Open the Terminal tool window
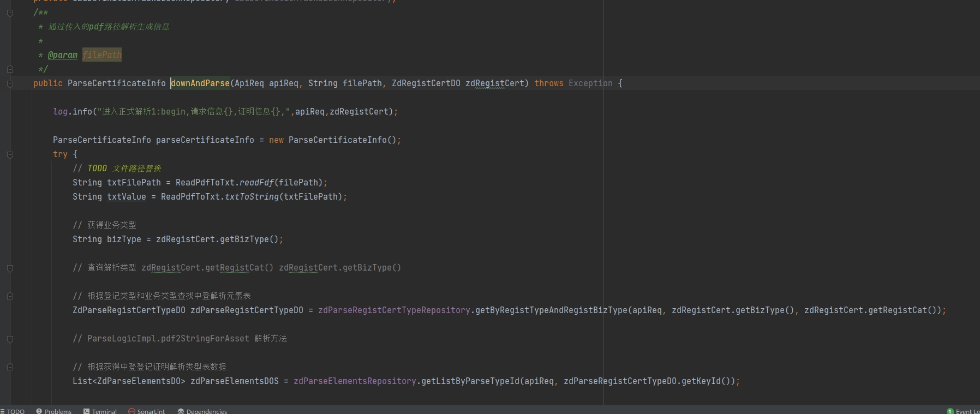This screenshot has width=980, height=414. click(x=100, y=411)
